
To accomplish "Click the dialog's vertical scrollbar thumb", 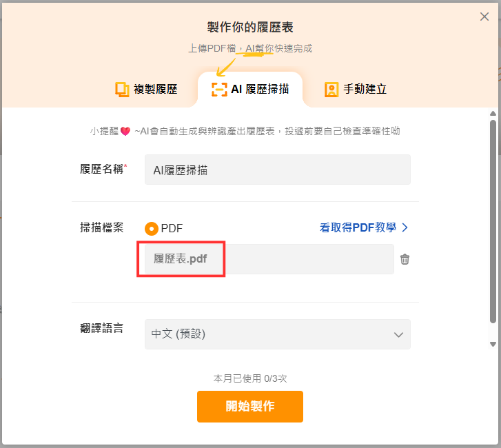I will (493, 221).
